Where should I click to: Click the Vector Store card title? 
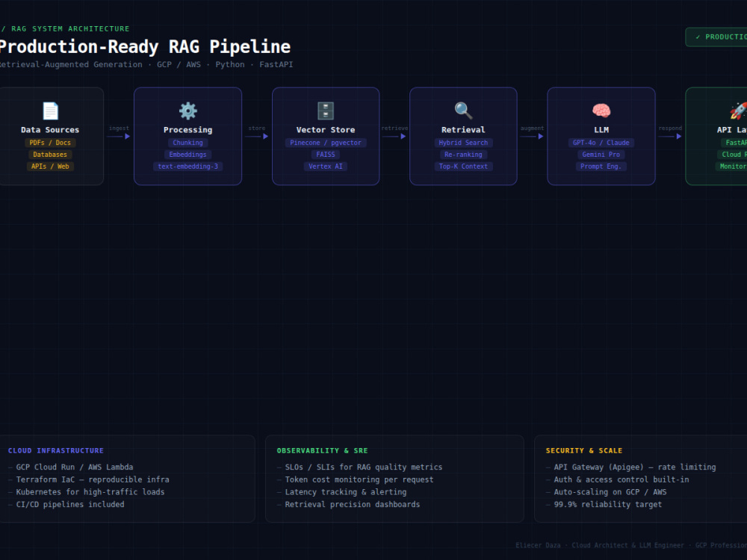point(326,130)
